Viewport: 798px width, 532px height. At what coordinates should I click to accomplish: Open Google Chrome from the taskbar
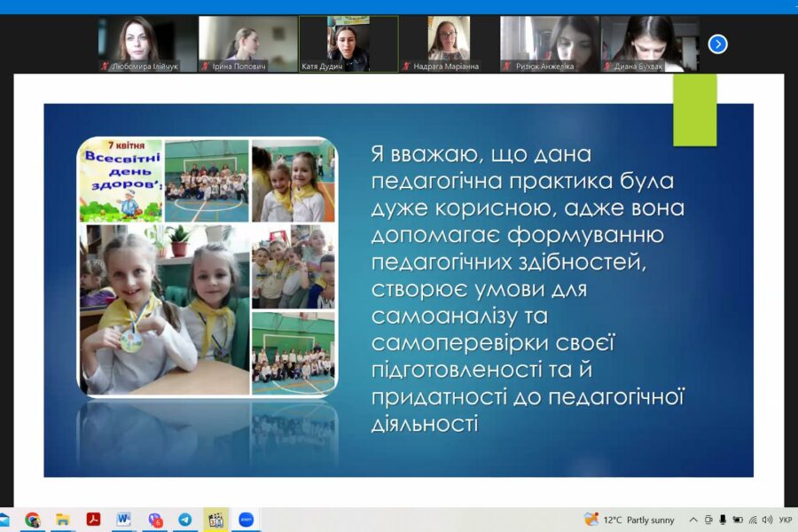point(33,520)
